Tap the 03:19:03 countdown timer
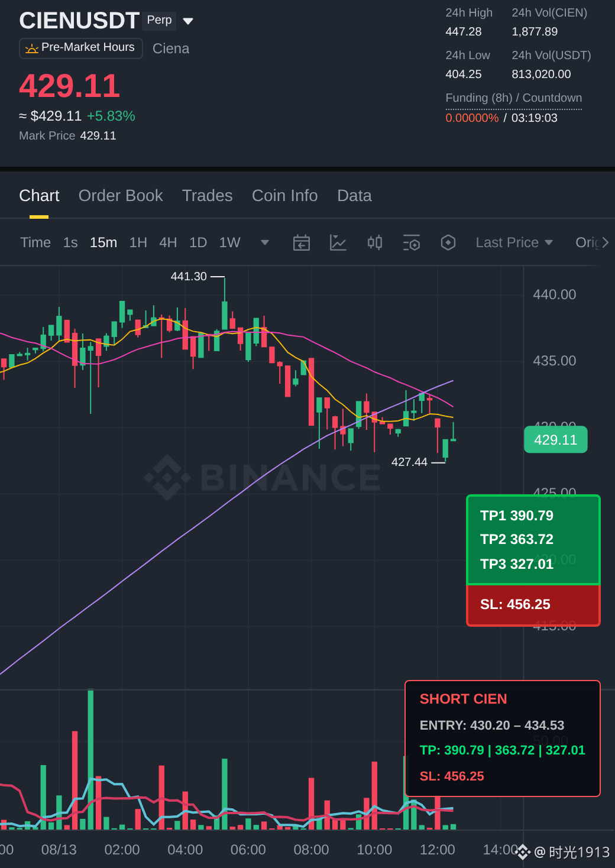This screenshot has height=868, width=615. [x=535, y=118]
